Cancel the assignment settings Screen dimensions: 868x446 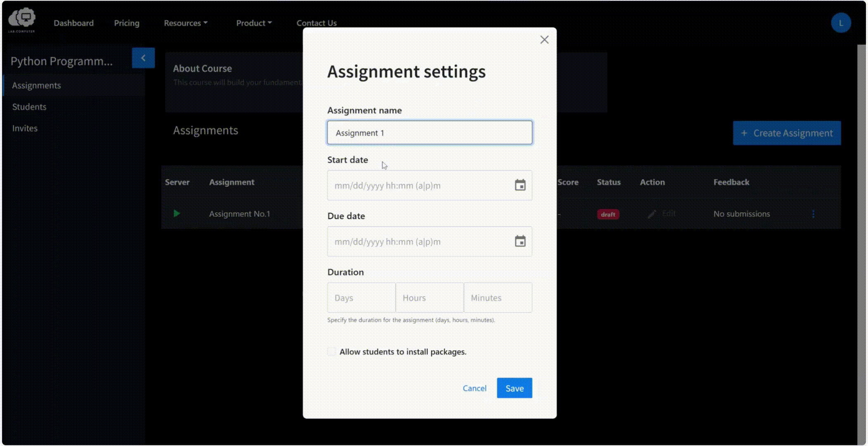pos(474,388)
